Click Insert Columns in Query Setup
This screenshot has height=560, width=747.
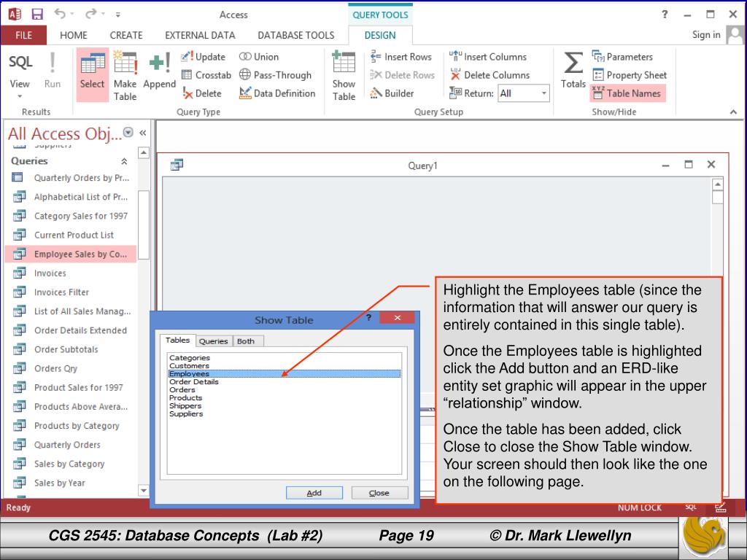(x=488, y=57)
